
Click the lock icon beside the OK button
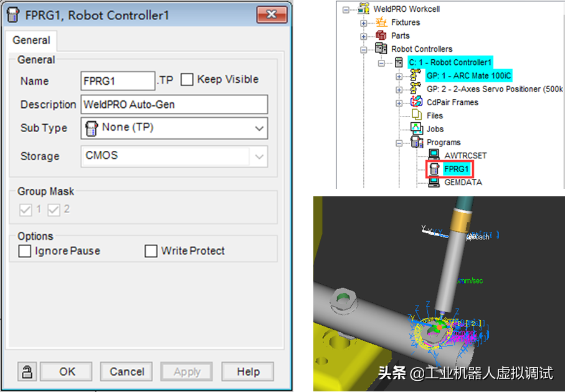27,372
